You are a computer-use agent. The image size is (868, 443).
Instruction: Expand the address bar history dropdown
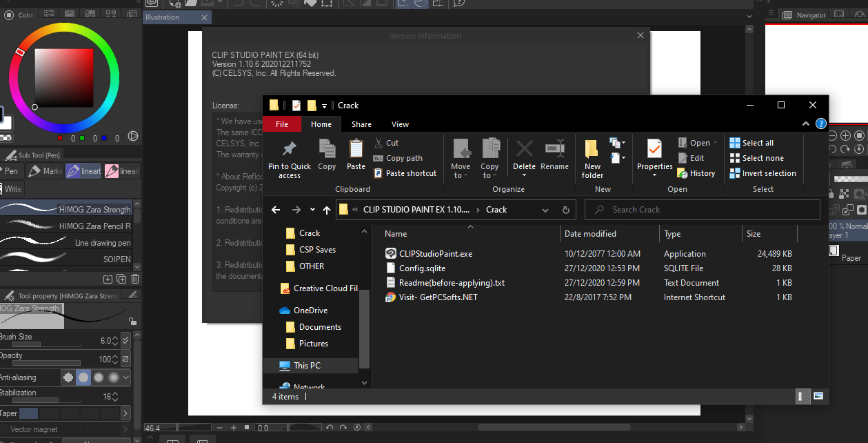coord(545,210)
